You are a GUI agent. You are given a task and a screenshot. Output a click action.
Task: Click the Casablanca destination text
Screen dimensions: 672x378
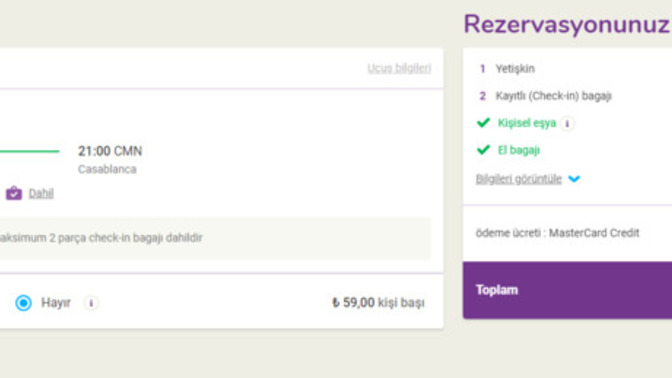click(107, 169)
